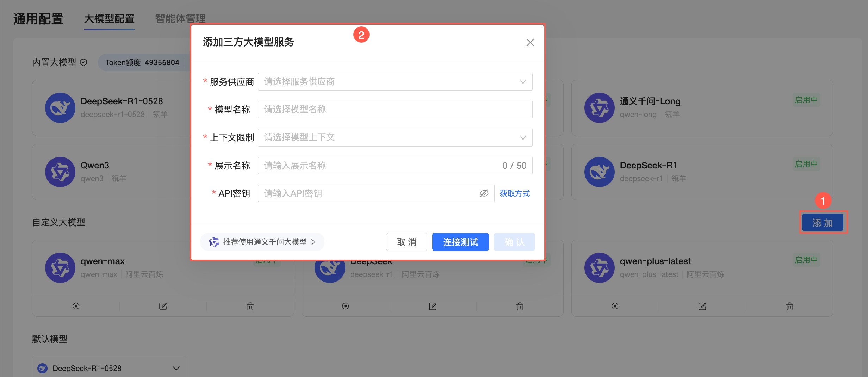Click the qwen-max model logo icon
This screenshot has width=868, height=377.
coord(60,268)
